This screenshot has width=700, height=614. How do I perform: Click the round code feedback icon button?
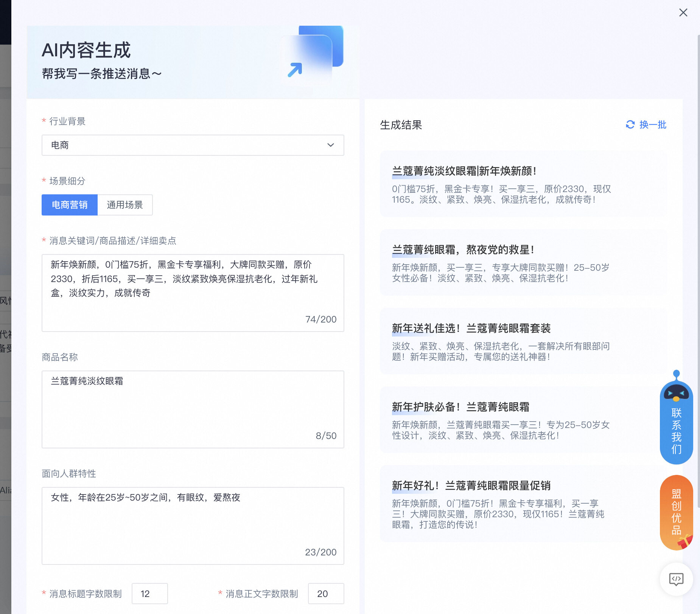[676, 579]
